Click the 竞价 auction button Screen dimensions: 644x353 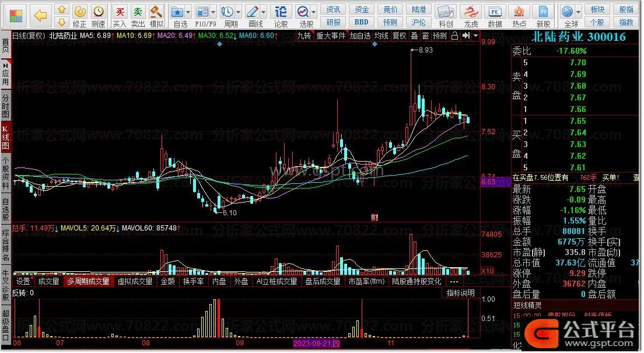point(390,9)
